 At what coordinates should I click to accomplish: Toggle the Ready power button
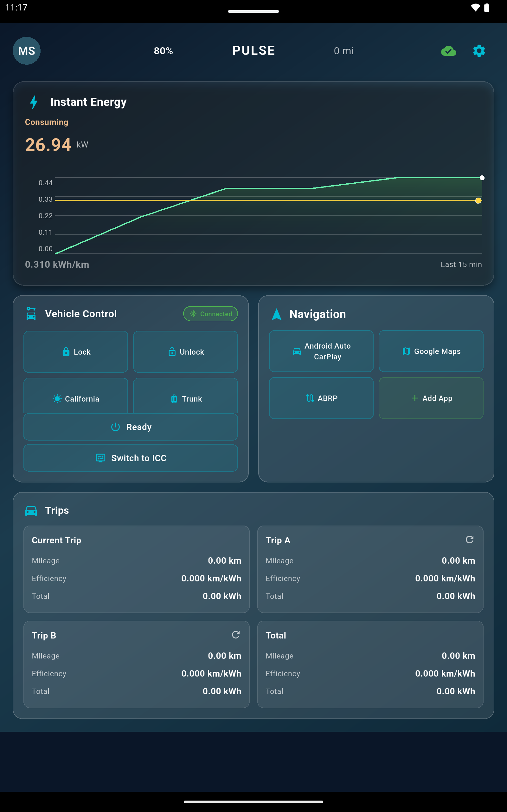click(131, 427)
